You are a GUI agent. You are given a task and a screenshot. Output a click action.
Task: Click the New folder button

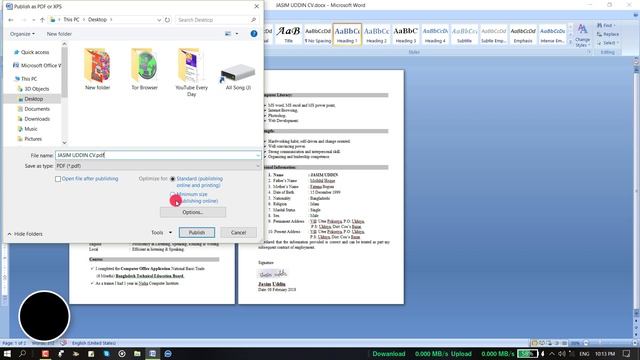59,34
